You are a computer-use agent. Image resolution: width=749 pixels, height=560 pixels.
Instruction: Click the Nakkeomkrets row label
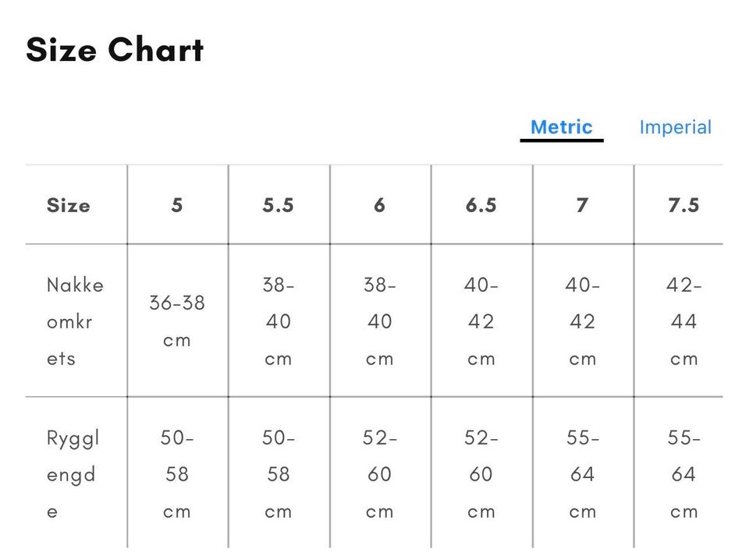[x=75, y=321]
